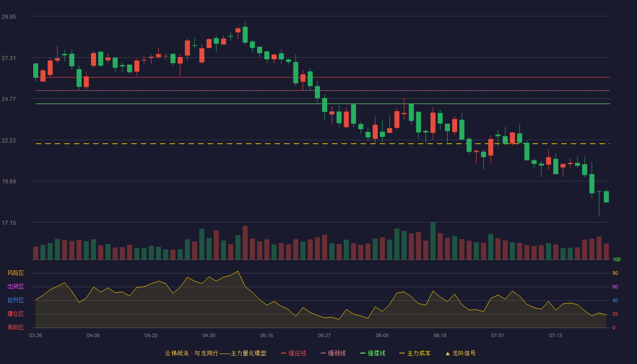Click the 19.69 price axis label
637x364 pixels.
[x=9, y=182]
